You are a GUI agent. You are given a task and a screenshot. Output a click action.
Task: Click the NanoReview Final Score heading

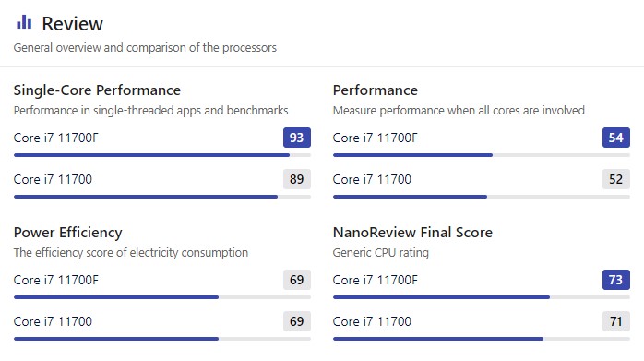(x=412, y=233)
